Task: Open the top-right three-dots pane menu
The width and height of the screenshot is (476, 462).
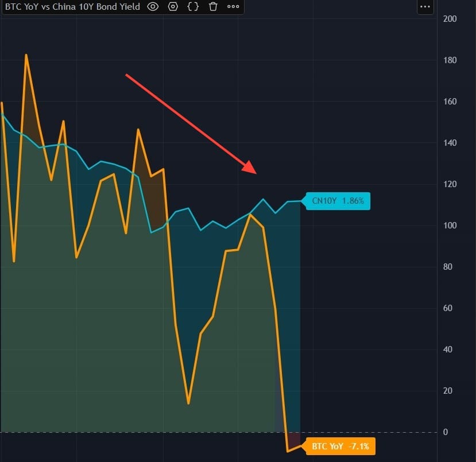Action: coord(425,7)
